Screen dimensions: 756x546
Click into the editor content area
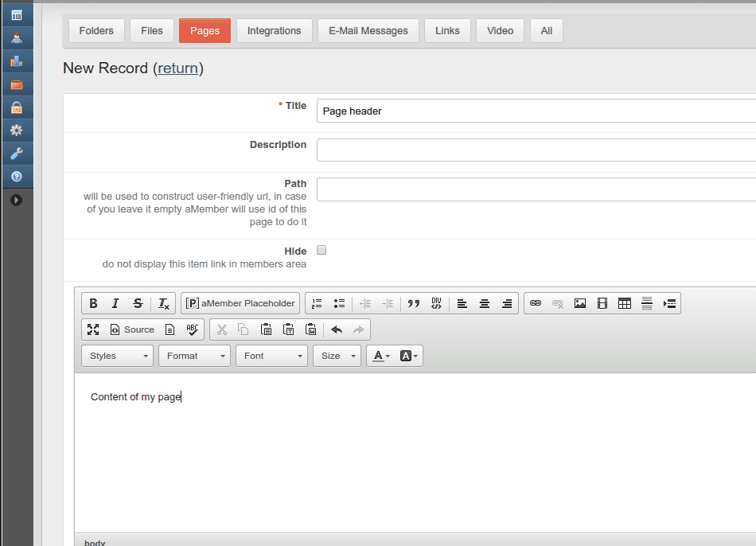pyautogui.click(x=415, y=454)
